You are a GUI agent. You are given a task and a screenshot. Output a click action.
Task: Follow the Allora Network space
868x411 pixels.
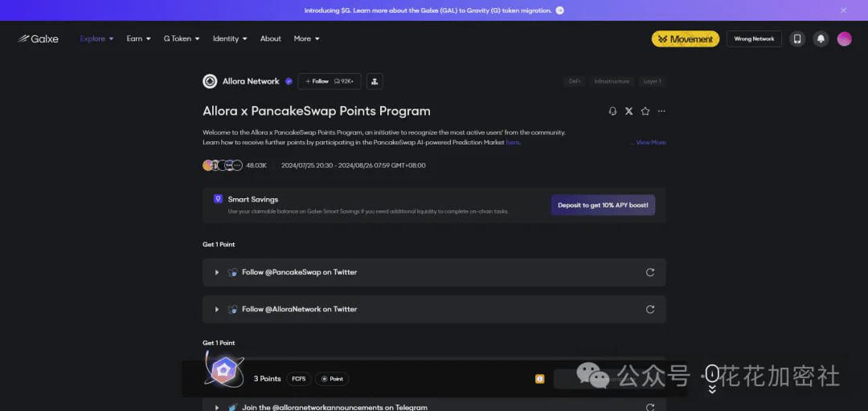pyautogui.click(x=330, y=81)
